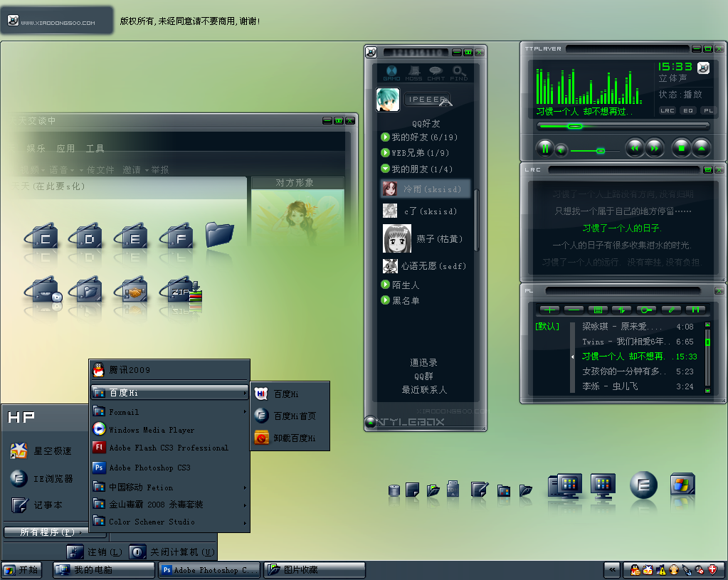Open the handshake shared drive icon

pos(131,290)
